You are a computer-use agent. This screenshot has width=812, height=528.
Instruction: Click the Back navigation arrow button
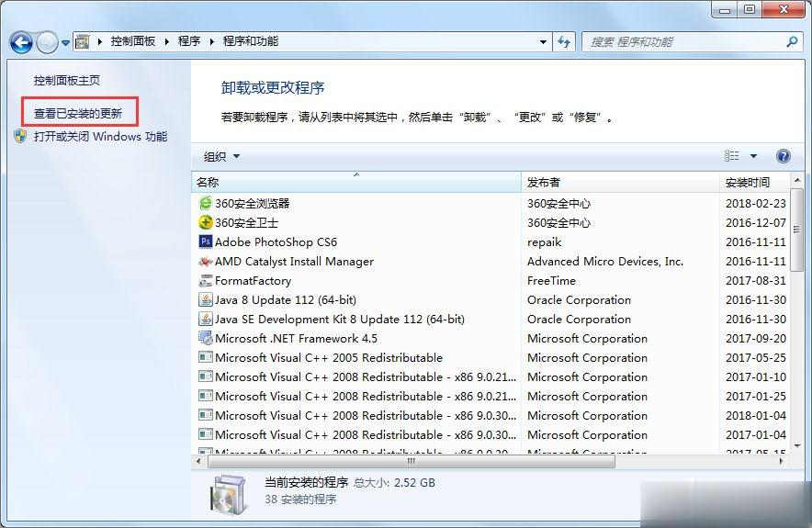[21, 42]
